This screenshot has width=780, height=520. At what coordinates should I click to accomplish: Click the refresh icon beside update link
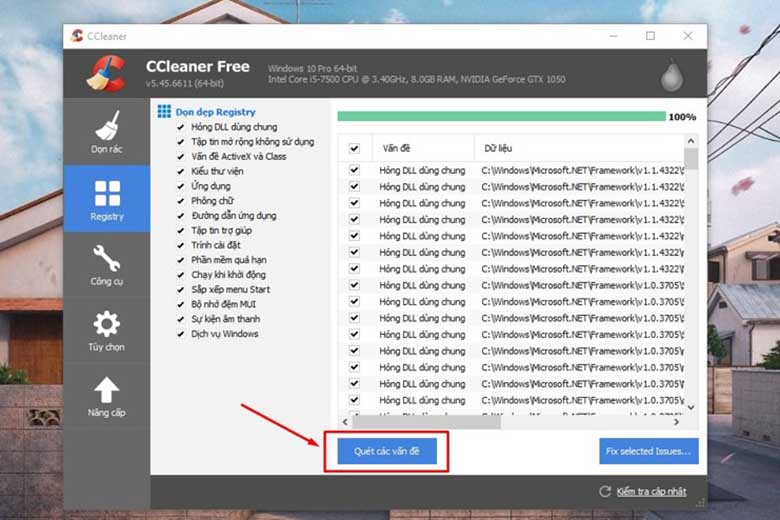tap(604, 491)
